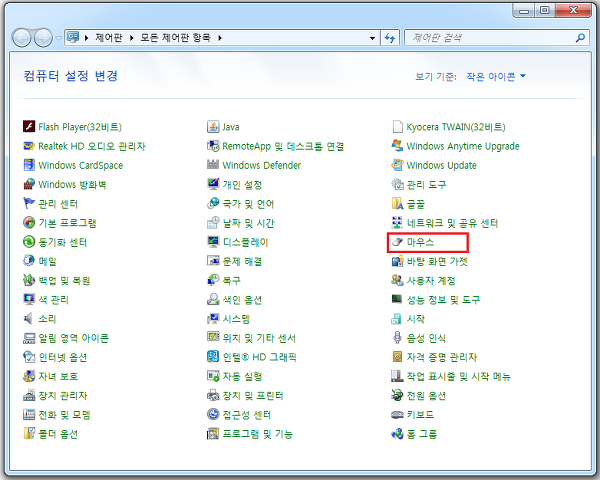This screenshot has height=480, width=600.
Task: Click the 키보드 keyboard icon
Action: point(398,415)
